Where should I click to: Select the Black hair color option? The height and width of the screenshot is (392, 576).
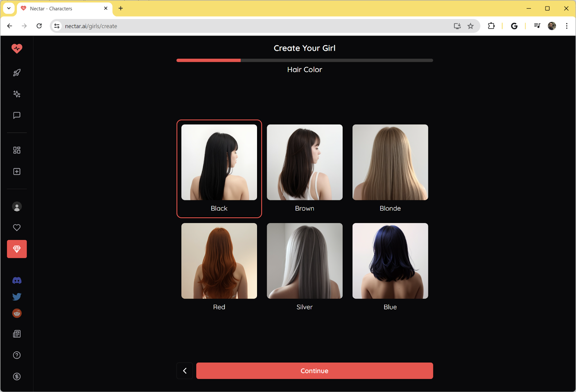click(x=219, y=169)
